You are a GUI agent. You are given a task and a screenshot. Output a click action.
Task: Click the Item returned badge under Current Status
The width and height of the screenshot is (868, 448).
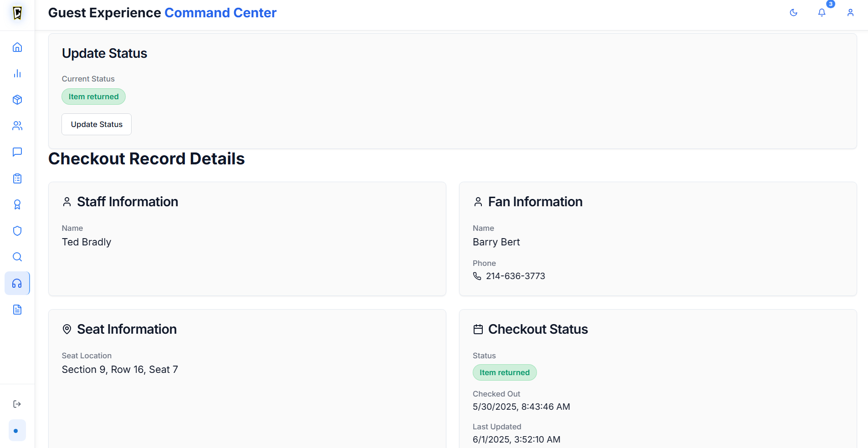[93, 97]
